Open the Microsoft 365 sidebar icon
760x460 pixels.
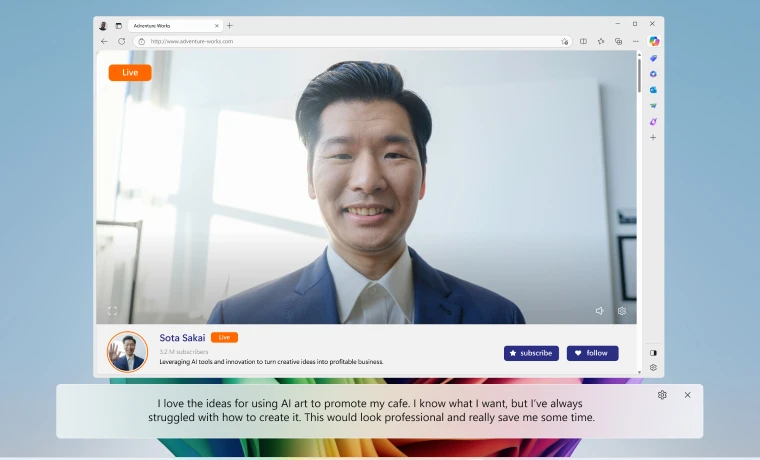pyautogui.click(x=653, y=74)
